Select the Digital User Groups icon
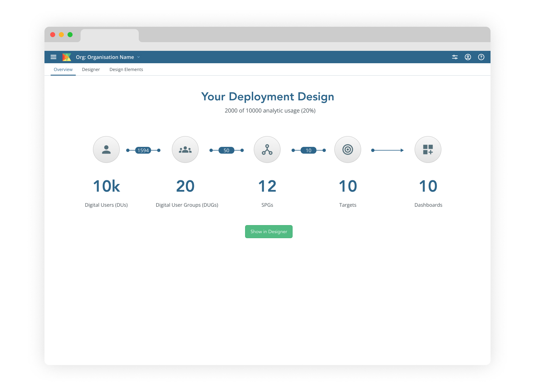 pyautogui.click(x=185, y=150)
